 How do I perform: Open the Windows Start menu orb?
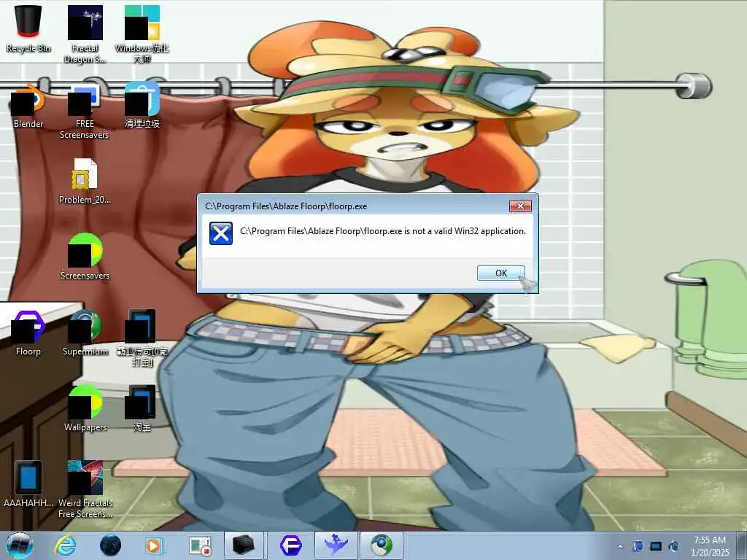click(x=20, y=545)
